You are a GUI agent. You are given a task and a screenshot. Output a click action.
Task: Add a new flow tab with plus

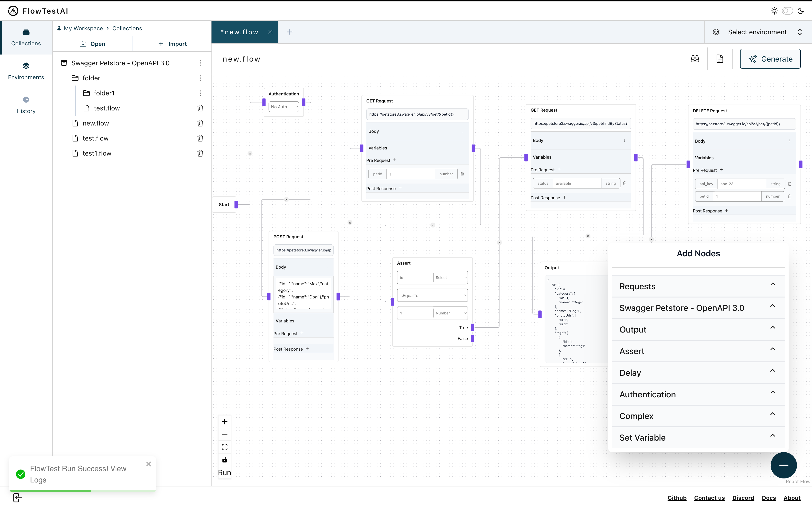tap(289, 32)
